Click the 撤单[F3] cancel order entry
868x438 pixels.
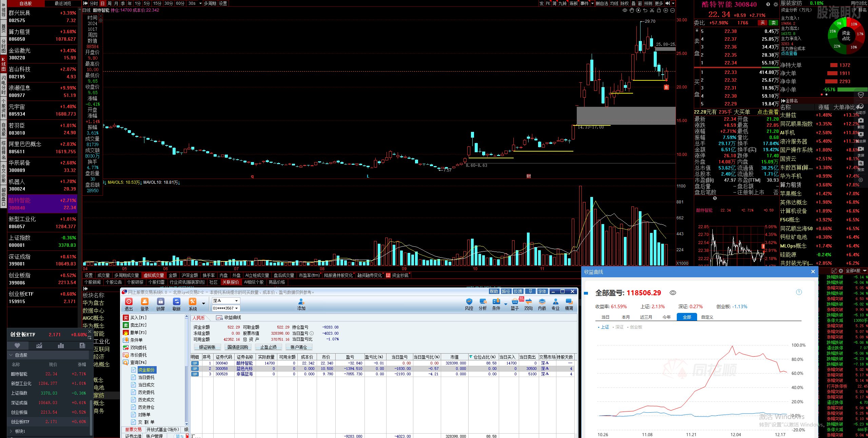pyautogui.click(x=135, y=333)
